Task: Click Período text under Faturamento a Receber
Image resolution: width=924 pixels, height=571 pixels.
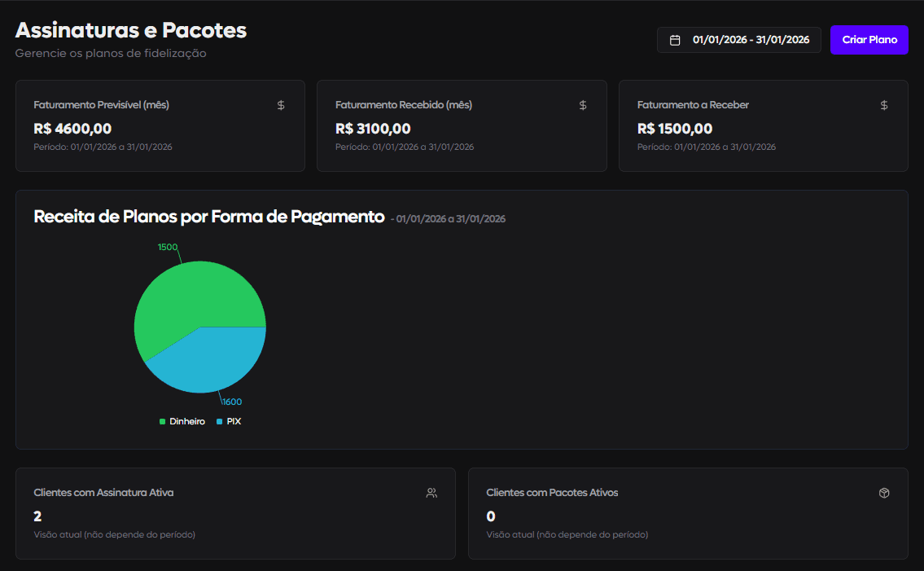Action: coord(707,147)
